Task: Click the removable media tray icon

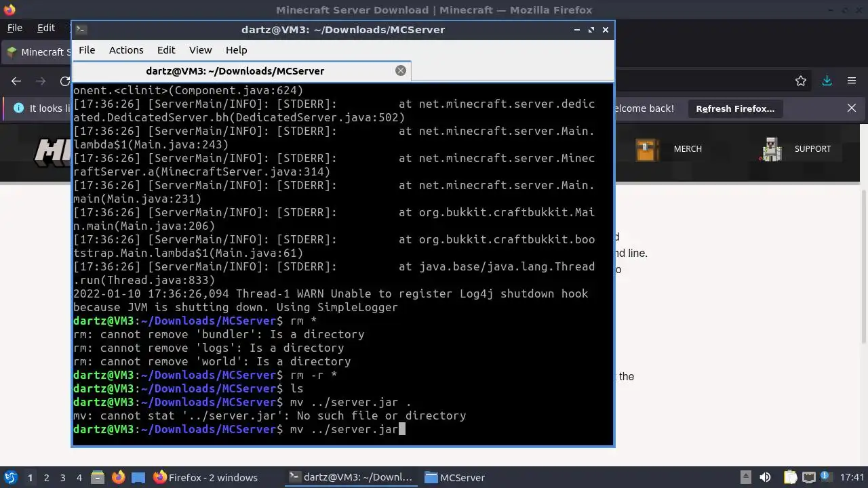Action: [745, 477]
